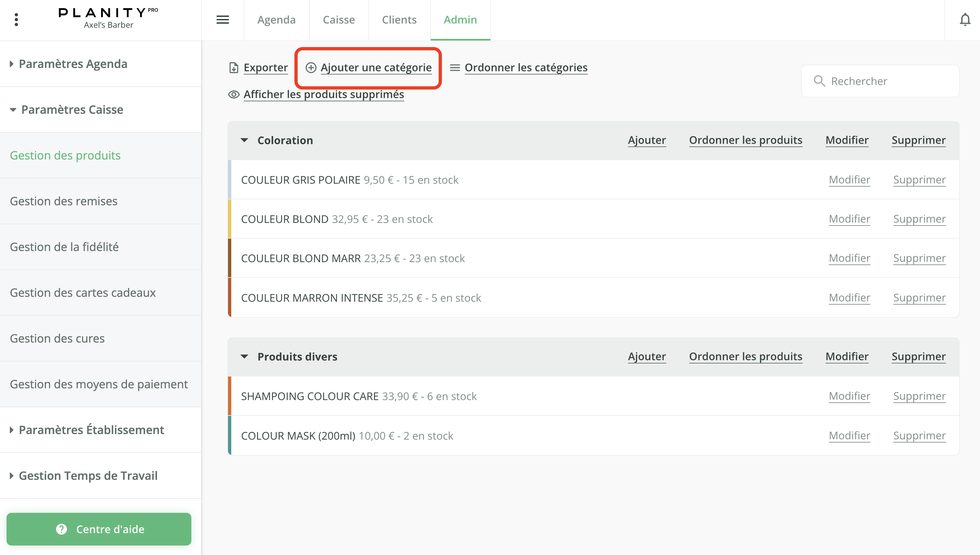The width and height of the screenshot is (980, 555).
Task: Click the Exporter file icon
Action: click(x=234, y=68)
